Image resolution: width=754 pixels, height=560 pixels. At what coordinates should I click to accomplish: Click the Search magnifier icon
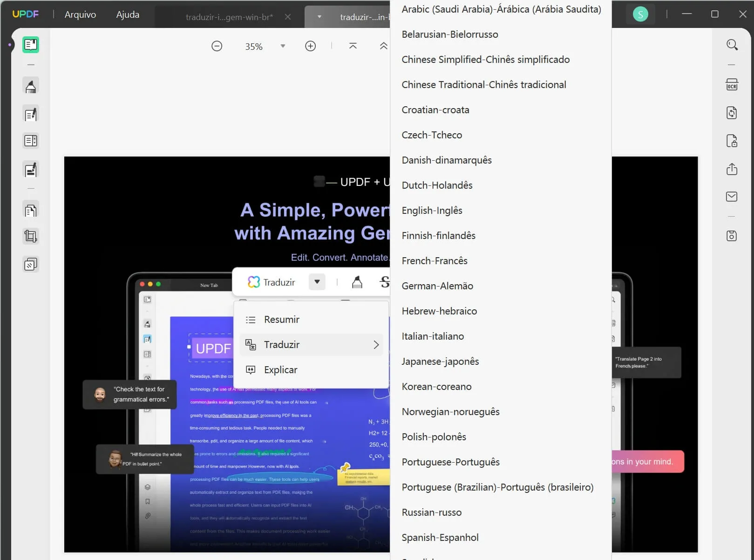[x=732, y=45]
